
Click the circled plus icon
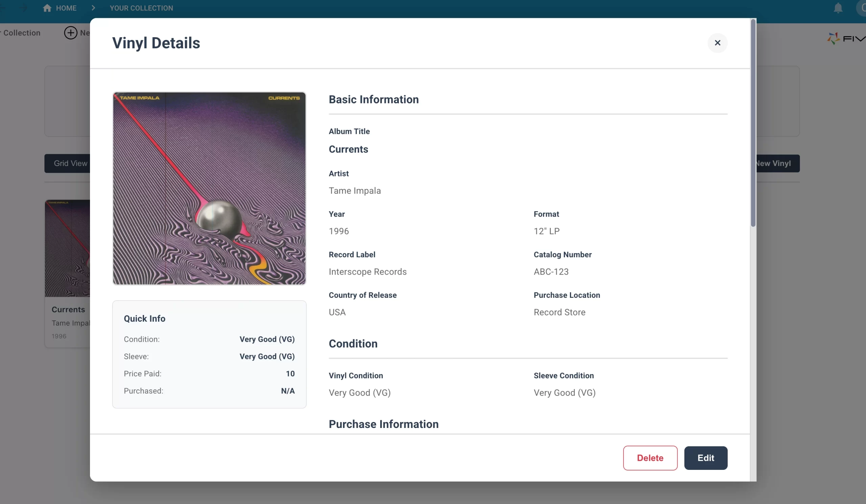point(70,33)
